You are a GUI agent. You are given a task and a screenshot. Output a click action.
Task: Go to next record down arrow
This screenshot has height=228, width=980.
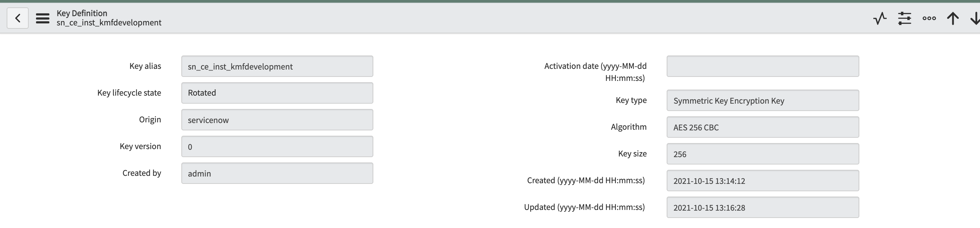coord(975,18)
